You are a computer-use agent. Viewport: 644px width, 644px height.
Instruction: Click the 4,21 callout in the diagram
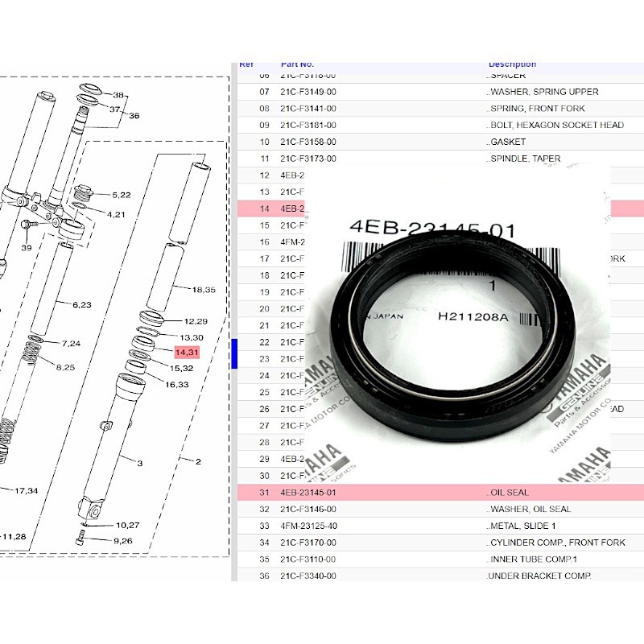click(116, 214)
